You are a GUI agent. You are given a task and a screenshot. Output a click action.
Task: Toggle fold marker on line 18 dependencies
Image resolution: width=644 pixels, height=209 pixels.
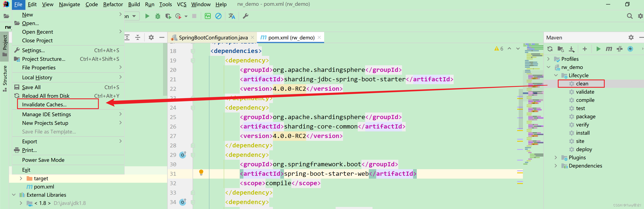click(192, 51)
